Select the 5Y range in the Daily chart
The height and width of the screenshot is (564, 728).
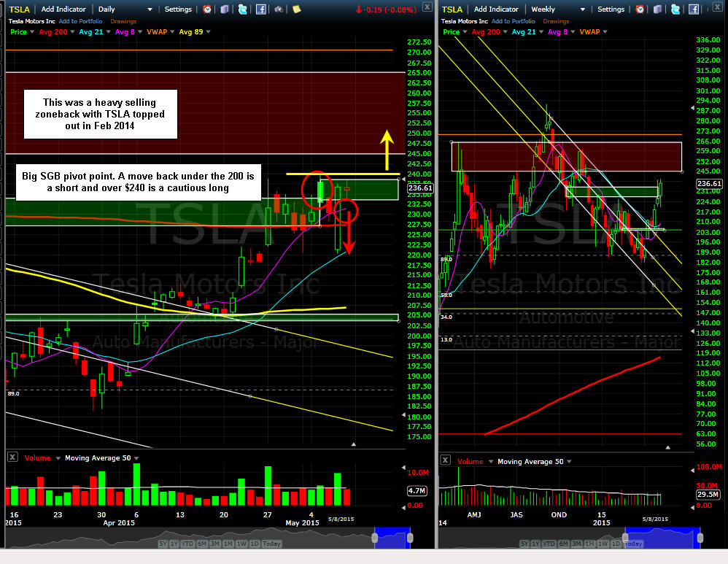[163, 544]
